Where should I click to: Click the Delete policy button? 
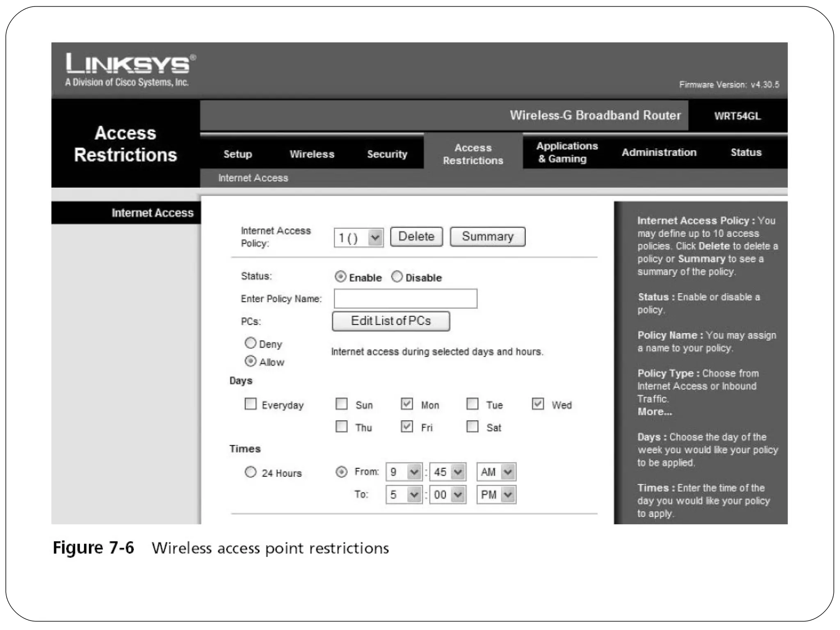416,237
